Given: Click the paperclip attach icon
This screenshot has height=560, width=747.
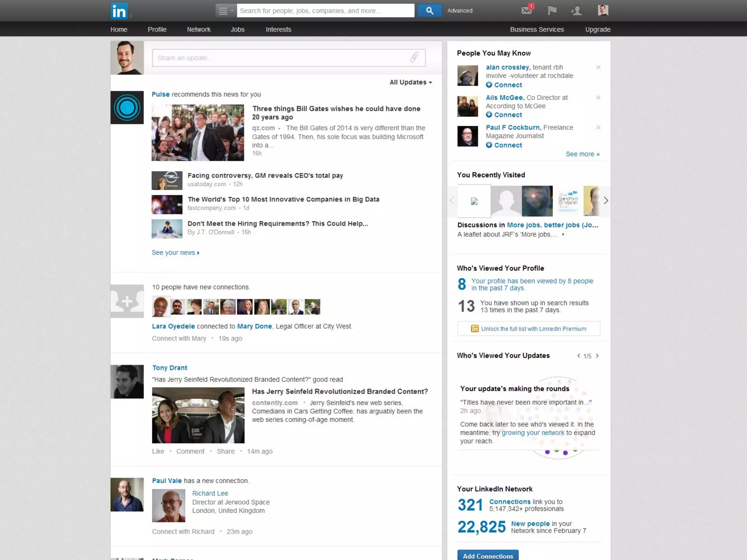Looking at the screenshot, I should point(414,58).
